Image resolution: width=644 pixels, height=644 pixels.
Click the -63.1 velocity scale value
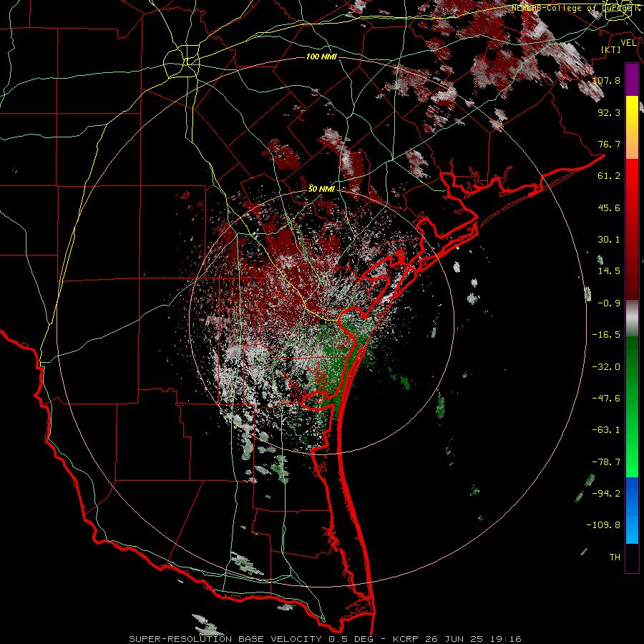(x=606, y=430)
